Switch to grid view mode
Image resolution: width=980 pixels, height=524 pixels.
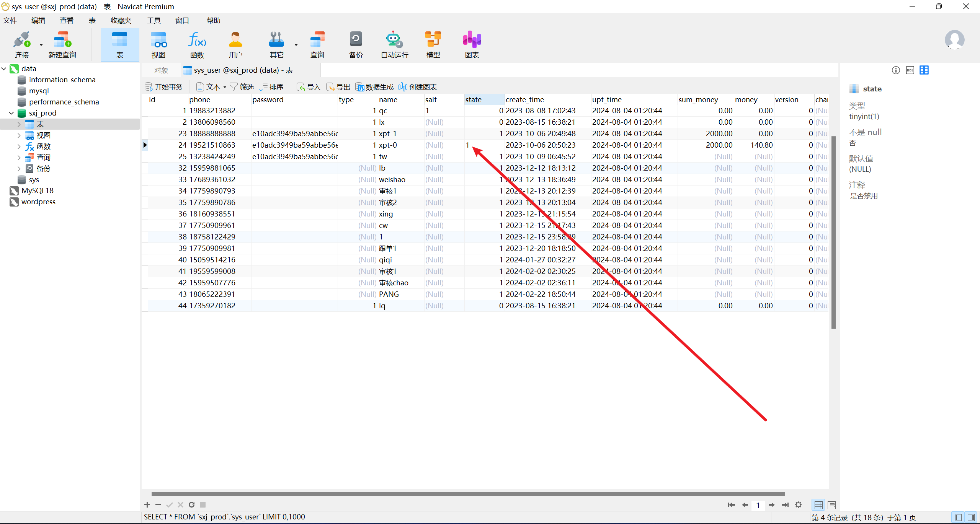pos(818,505)
